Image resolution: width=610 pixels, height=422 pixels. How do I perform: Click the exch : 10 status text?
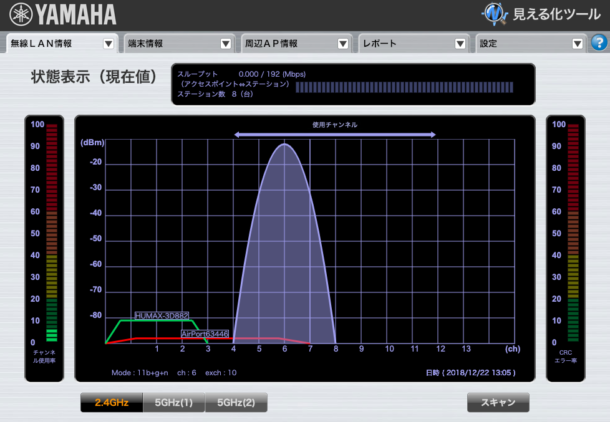221,373
